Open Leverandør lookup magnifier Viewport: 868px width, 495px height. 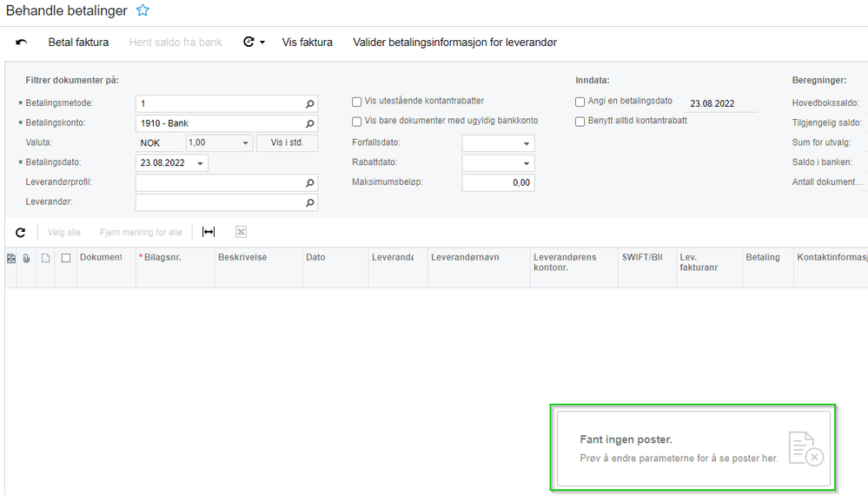310,203
